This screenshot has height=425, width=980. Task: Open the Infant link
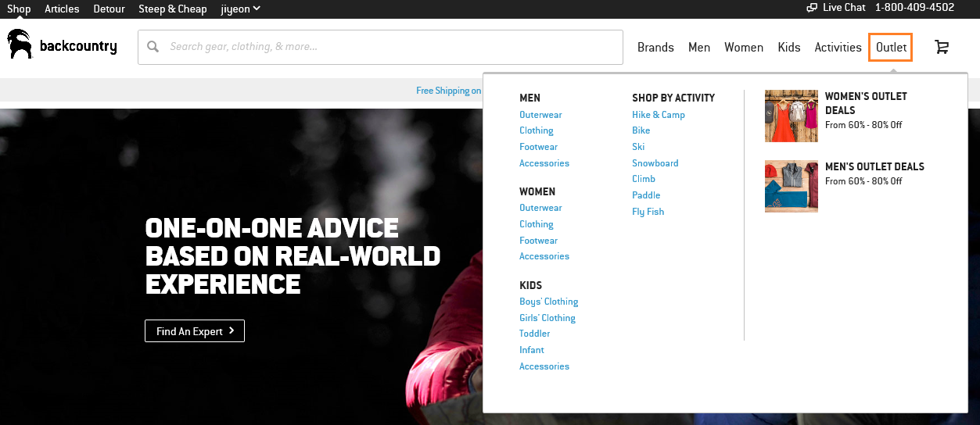[531, 350]
